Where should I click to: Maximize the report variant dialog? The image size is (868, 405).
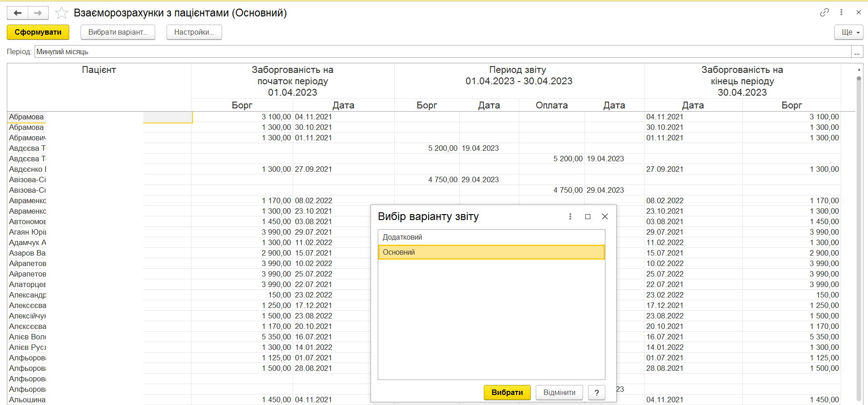point(588,216)
